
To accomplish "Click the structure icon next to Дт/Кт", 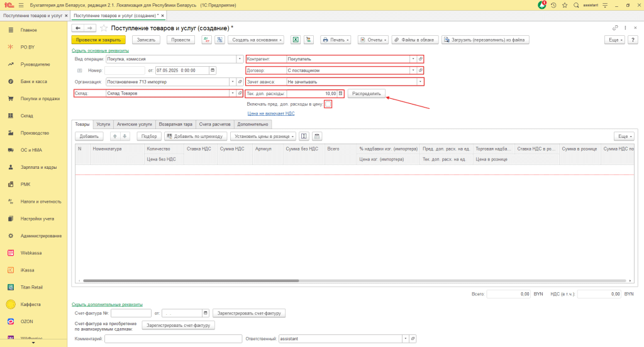I will point(220,40).
